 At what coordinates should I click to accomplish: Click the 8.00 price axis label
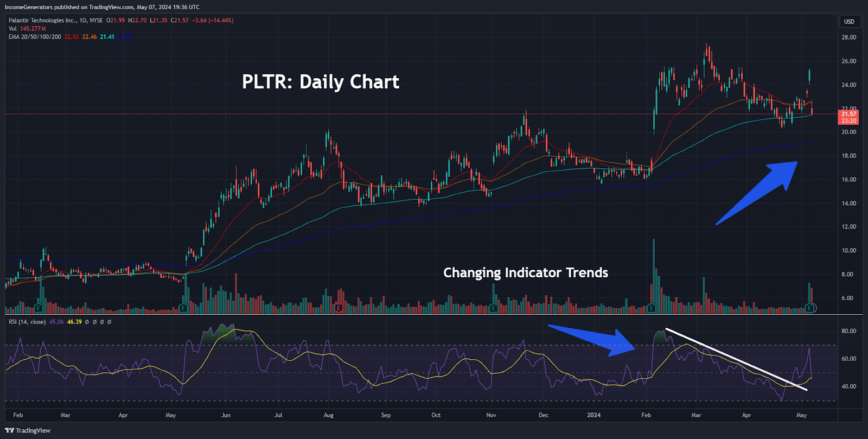point(847,275)
